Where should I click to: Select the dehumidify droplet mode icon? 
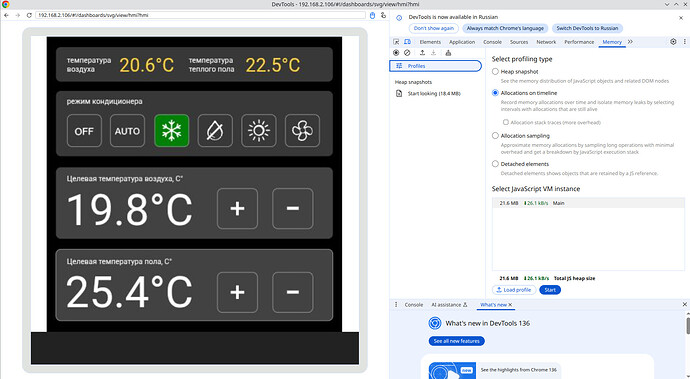[215, 131]
